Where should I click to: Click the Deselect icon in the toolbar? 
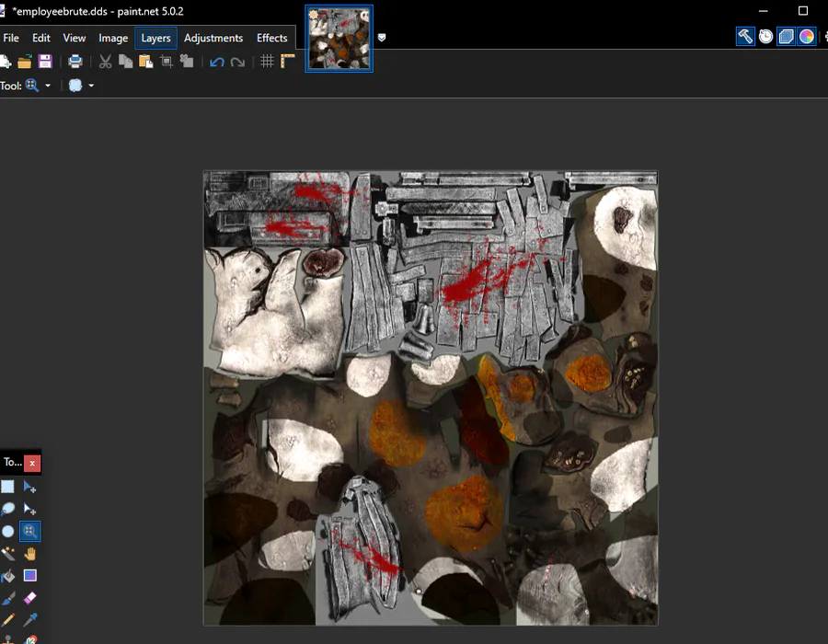tap(187, 62)
